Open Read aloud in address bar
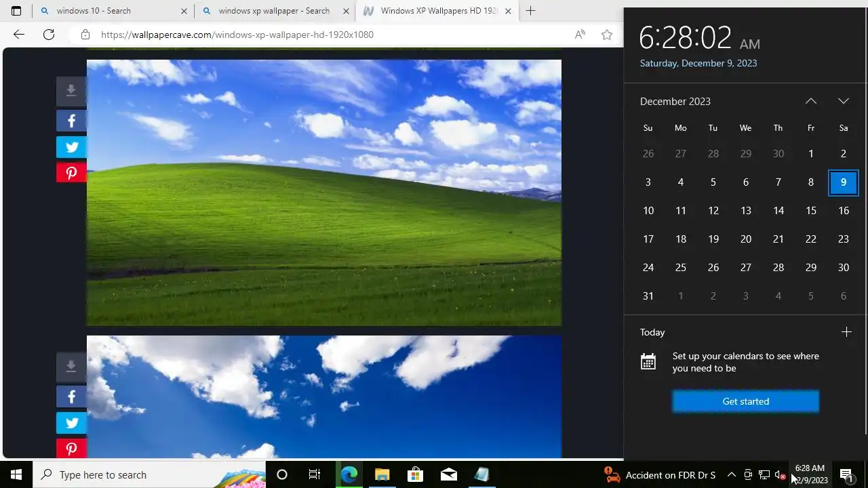Image resolution: width=868 pixels, height=488 pixels. (x=580, y=35)
